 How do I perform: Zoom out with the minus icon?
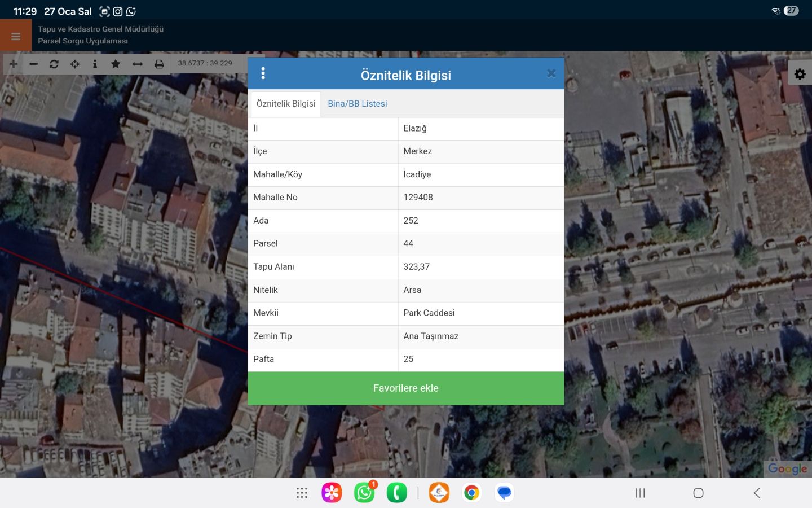[x=34, y=64]
